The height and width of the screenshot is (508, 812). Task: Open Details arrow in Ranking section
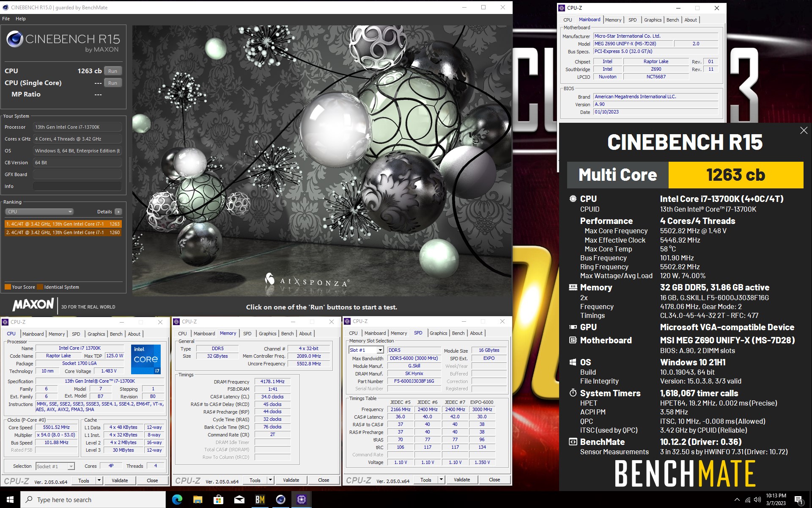point(118,212)
